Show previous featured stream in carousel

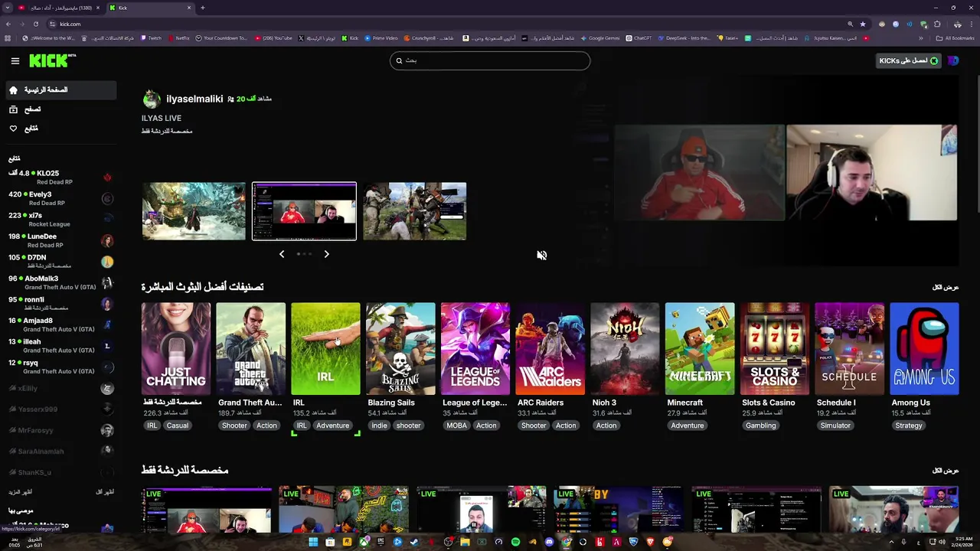[x=282, y=254]
